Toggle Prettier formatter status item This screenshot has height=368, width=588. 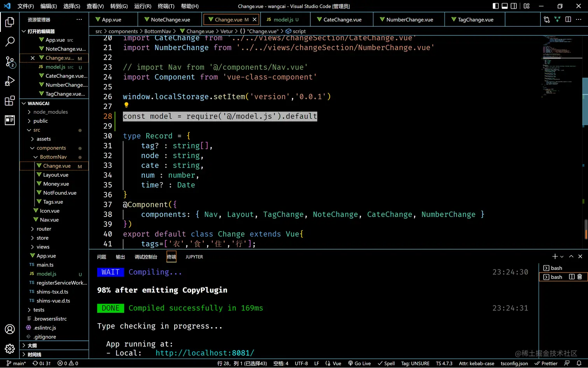click(x=546, y=363)
